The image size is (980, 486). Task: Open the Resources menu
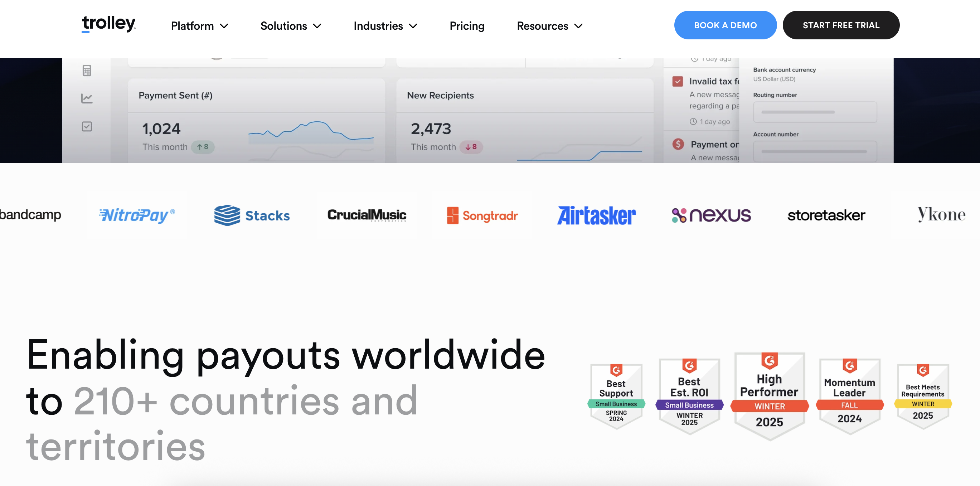(x=549, y=26)
